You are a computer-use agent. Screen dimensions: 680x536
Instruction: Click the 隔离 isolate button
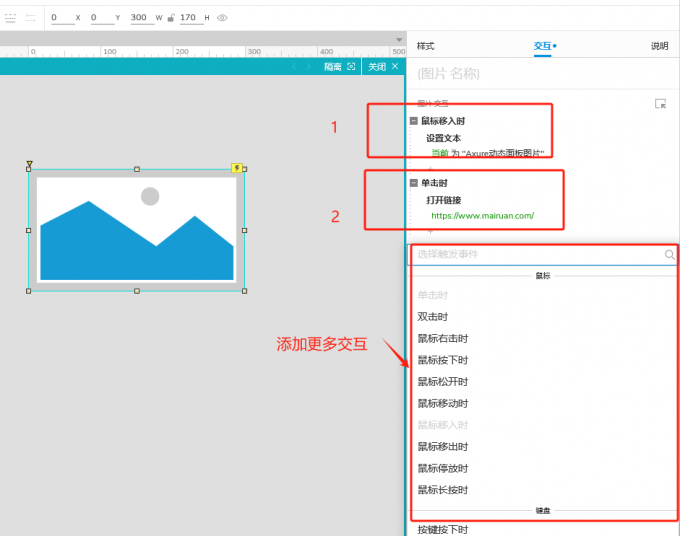coord(340,66)
